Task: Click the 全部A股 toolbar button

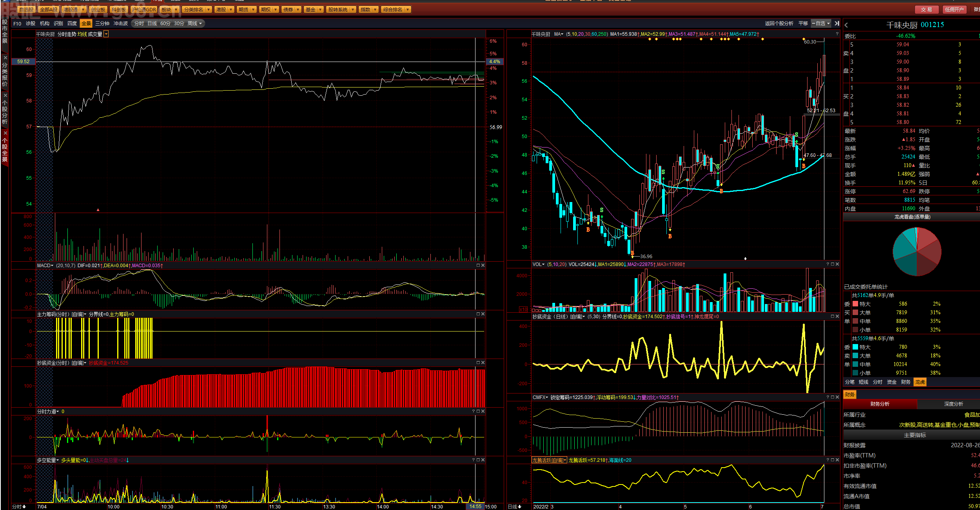Action: click(49, 9)
